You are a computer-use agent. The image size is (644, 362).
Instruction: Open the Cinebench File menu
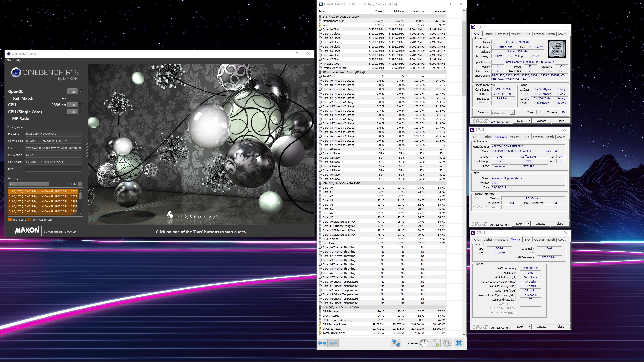click(9, 60)
